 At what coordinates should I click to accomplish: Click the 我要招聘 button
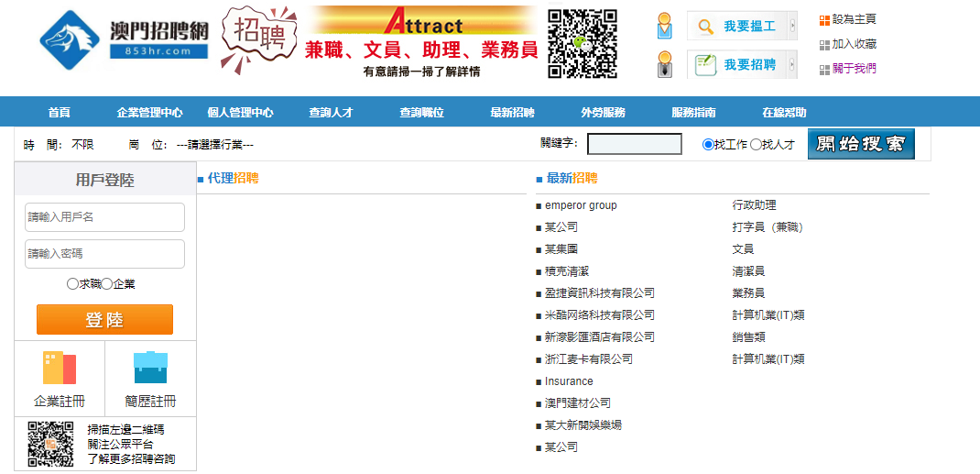click(x=743, y=64)
